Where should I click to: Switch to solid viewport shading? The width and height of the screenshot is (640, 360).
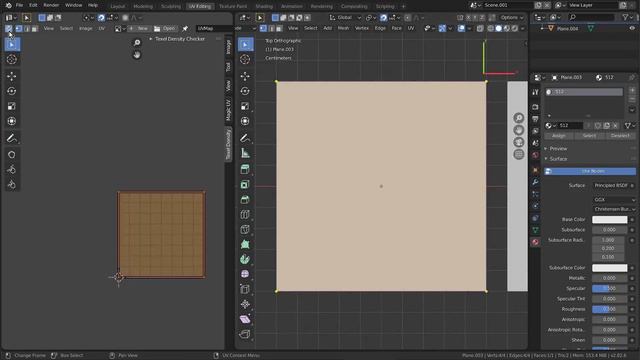pyautogui.click(x=498, y=28)
